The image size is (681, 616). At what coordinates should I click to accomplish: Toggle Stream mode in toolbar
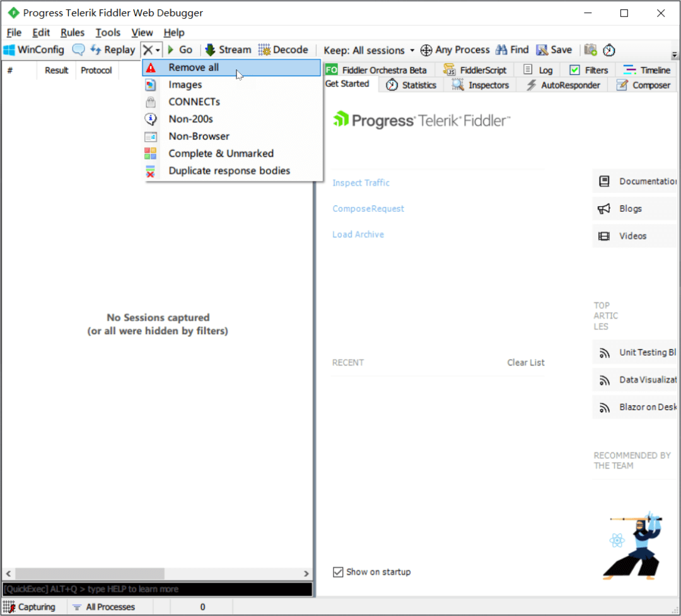(228, 50)
